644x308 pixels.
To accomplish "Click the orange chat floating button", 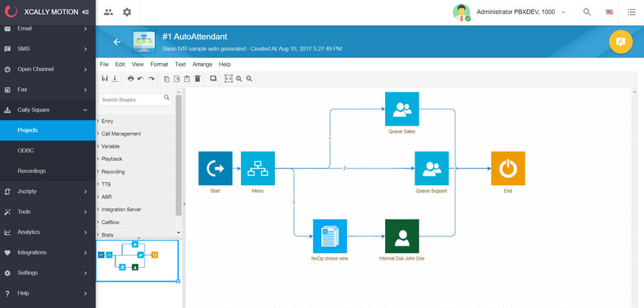I will (621, 42).
